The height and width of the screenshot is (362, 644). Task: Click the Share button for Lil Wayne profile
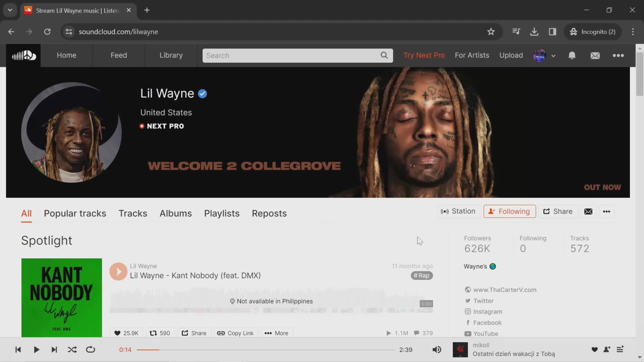tap(558, 211)
